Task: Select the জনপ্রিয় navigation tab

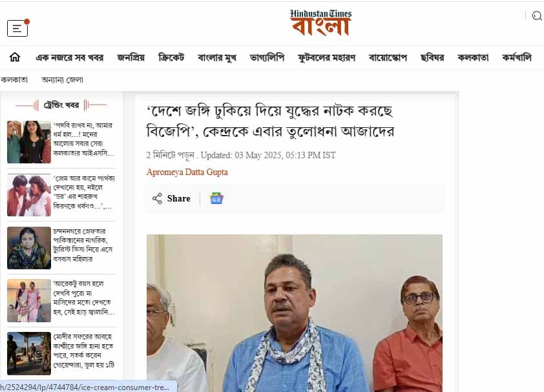Action: point(131,57)
